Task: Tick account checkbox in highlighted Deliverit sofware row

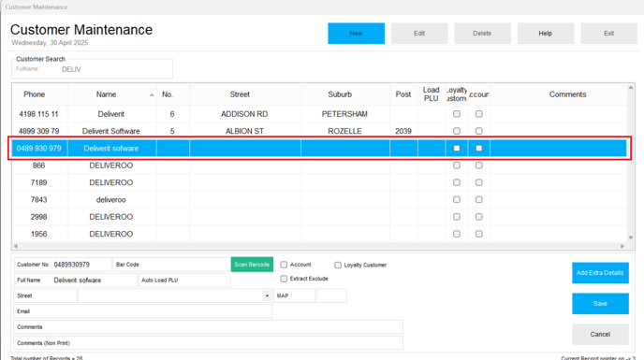Action: 479,148
